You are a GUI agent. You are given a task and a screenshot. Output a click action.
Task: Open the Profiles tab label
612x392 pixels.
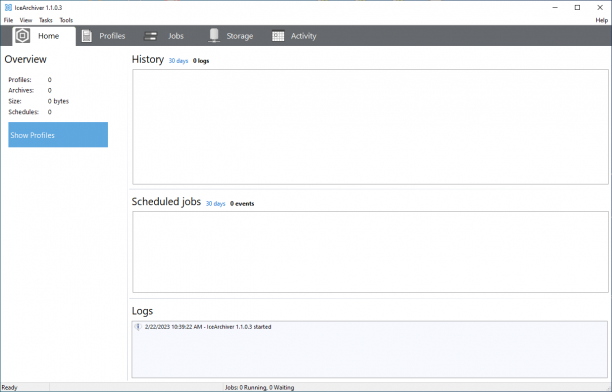coord(112,36)
